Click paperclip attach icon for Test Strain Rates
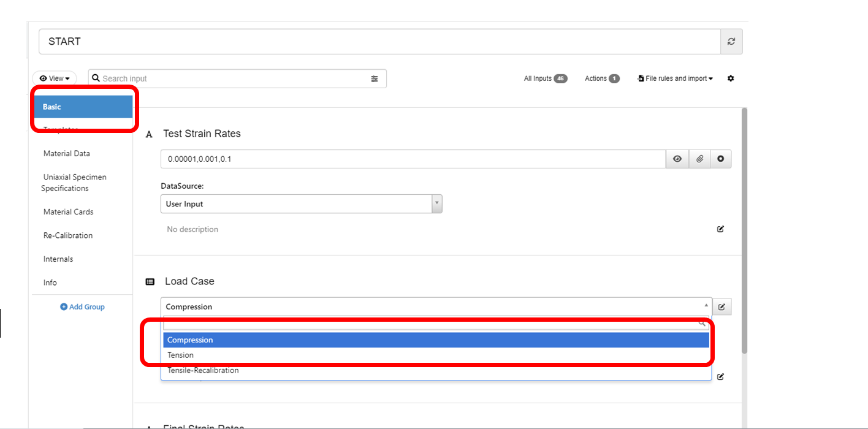The height and width of the screenshot is (429, 868). (699, 159)
